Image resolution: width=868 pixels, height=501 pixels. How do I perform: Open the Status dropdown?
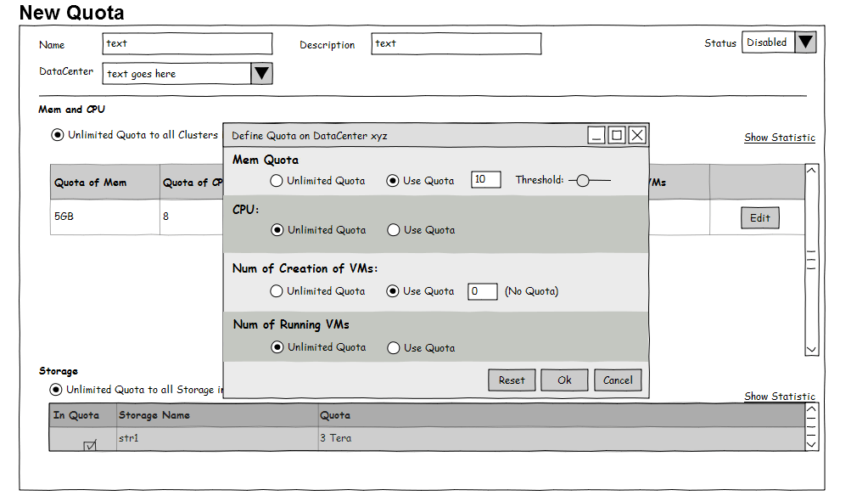click(805, 42)
